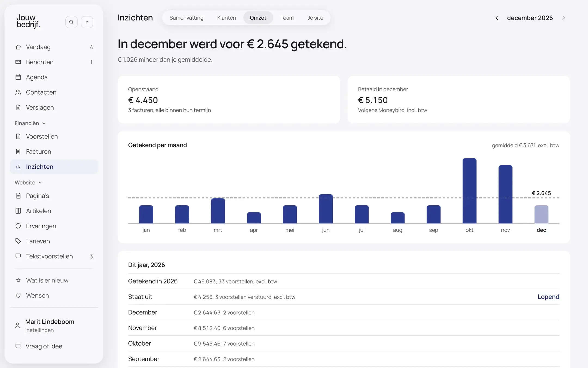Open Tekstvoorstellen via its chat icon
Screen dimensions: 588x368
[x=18, y=256]
